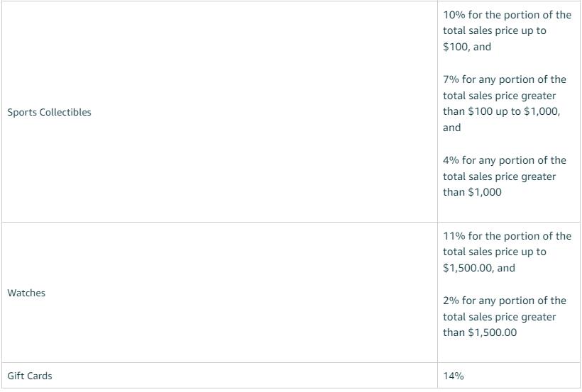582x392 pixels.
Task: Click "total sales price up to" in the 11% tier
Action: (495, 252)
